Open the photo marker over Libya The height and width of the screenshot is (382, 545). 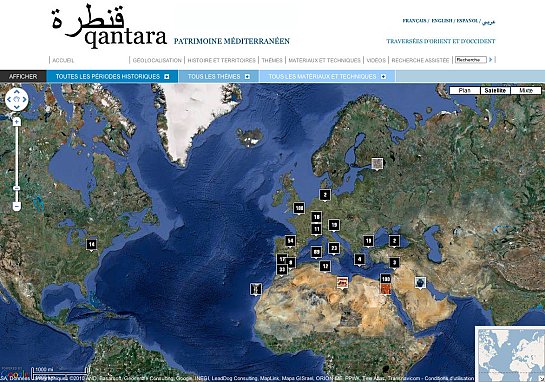342,283
